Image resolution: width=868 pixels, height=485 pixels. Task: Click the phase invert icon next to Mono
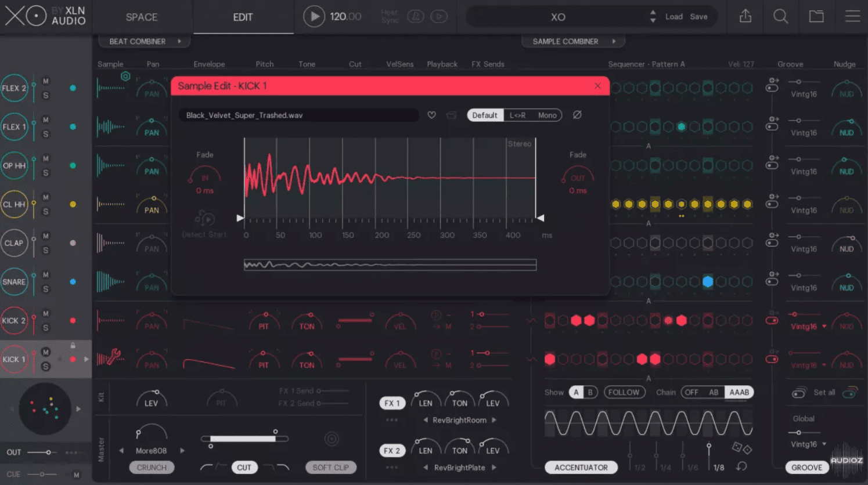coord(577,115)
